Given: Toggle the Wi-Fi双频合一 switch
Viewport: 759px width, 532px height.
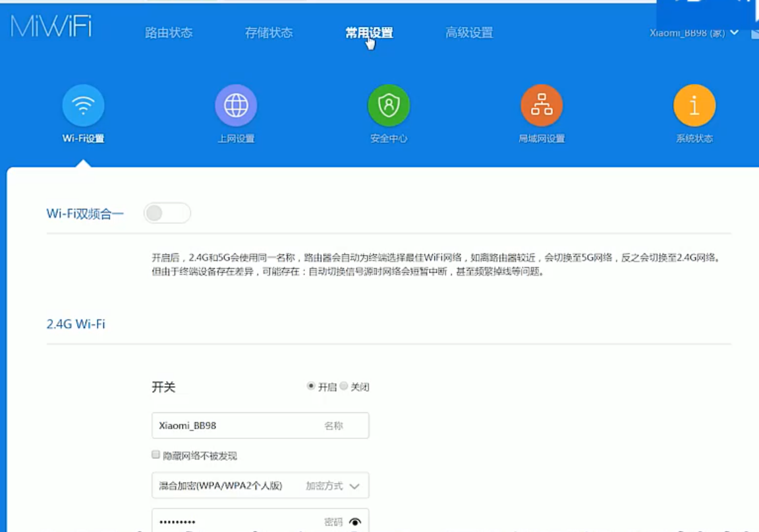Looking at the screenshot, I should click(167, 213).
